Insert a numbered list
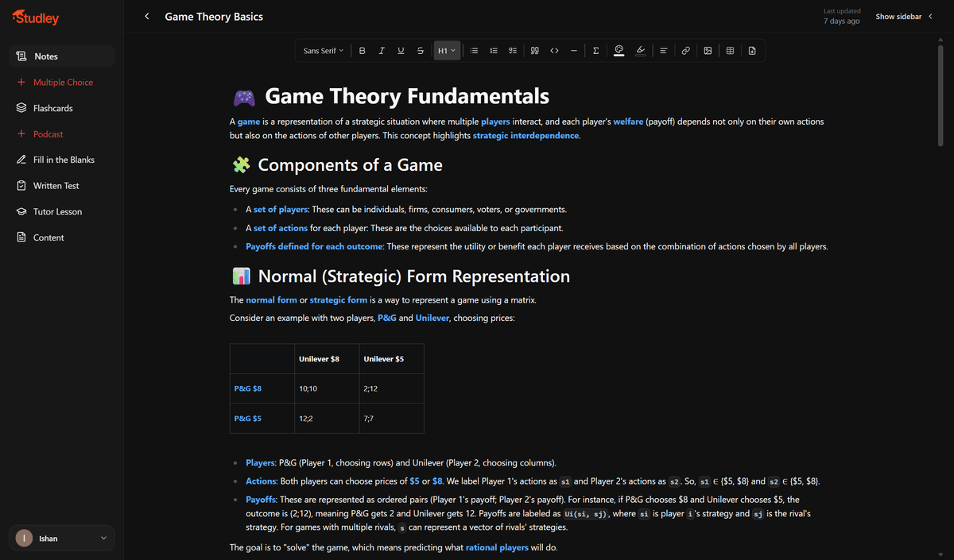The width and height of the screenshot is (954, 560). click(494, 51)
